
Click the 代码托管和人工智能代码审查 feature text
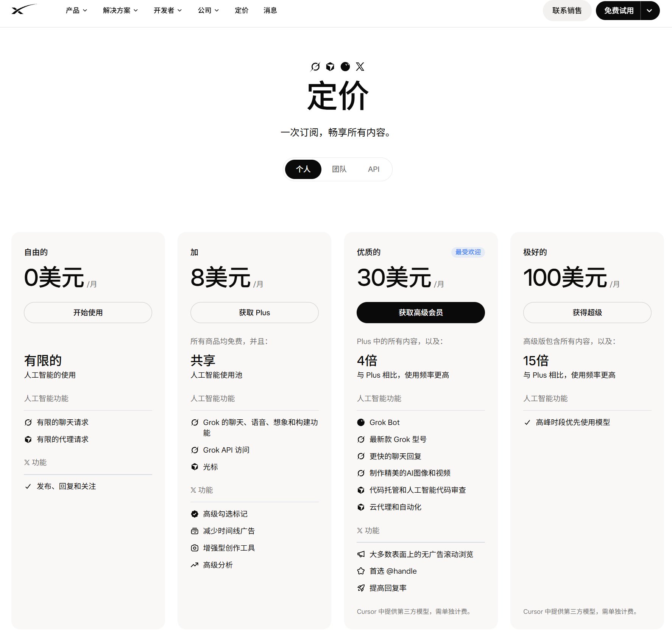(418, 490)
